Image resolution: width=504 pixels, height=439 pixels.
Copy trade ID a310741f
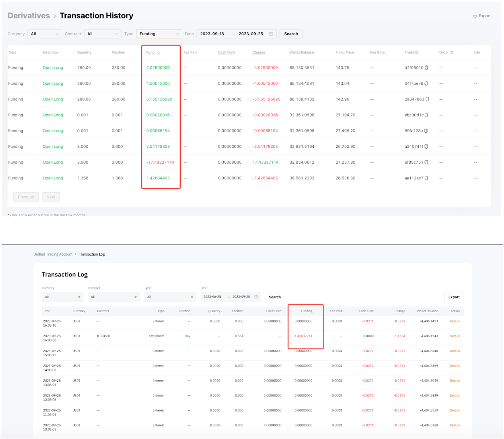426,147
